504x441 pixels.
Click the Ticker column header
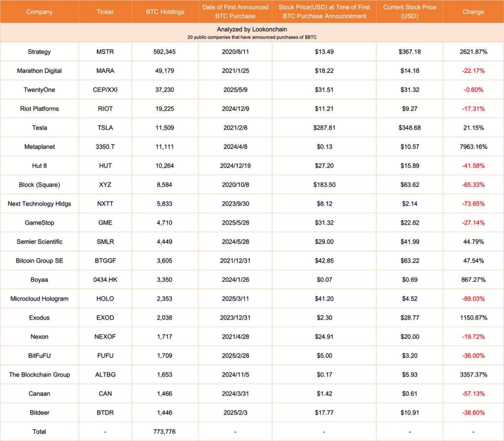pyautogui.click(x=105, y=12)
